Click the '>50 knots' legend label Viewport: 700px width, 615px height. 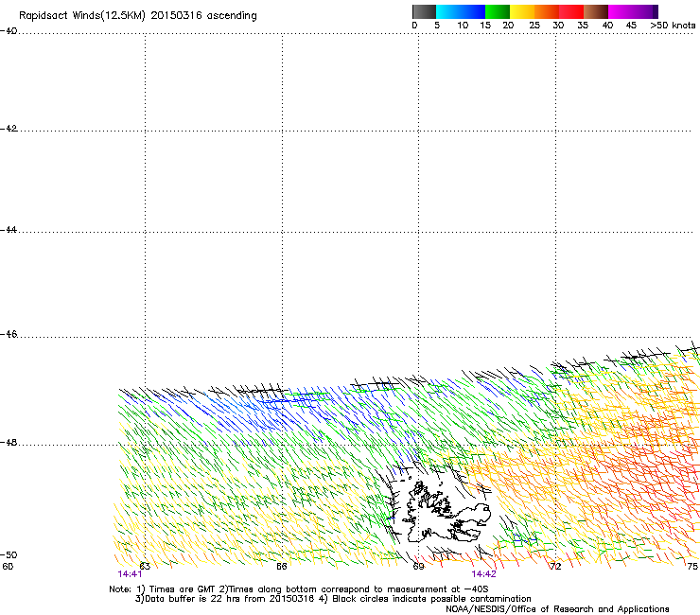tap(673, 26)
